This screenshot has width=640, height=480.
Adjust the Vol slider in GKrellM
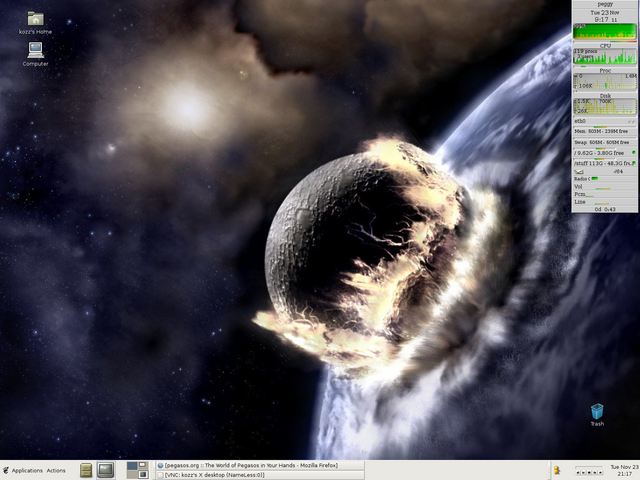(605, 187)
